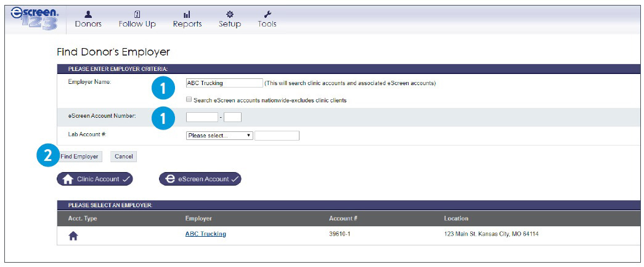
Task: Click the Reports bar chart icon
Action: pos(187,14)
